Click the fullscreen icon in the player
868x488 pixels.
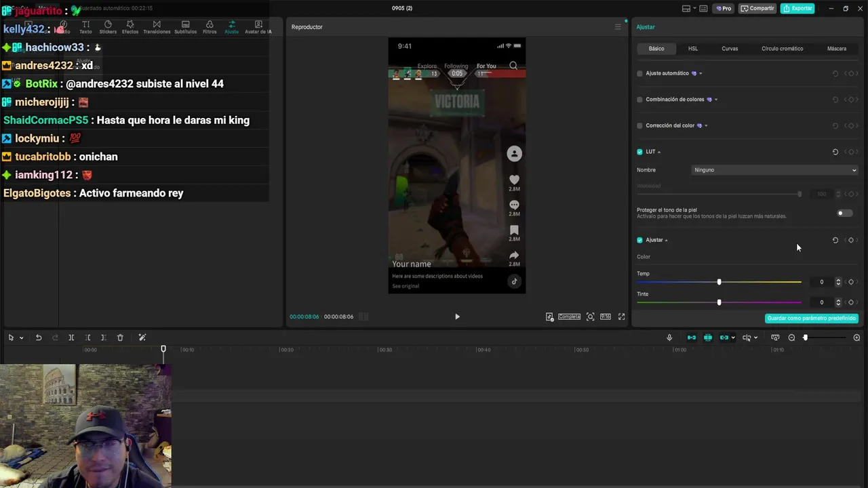click(621, 317)
